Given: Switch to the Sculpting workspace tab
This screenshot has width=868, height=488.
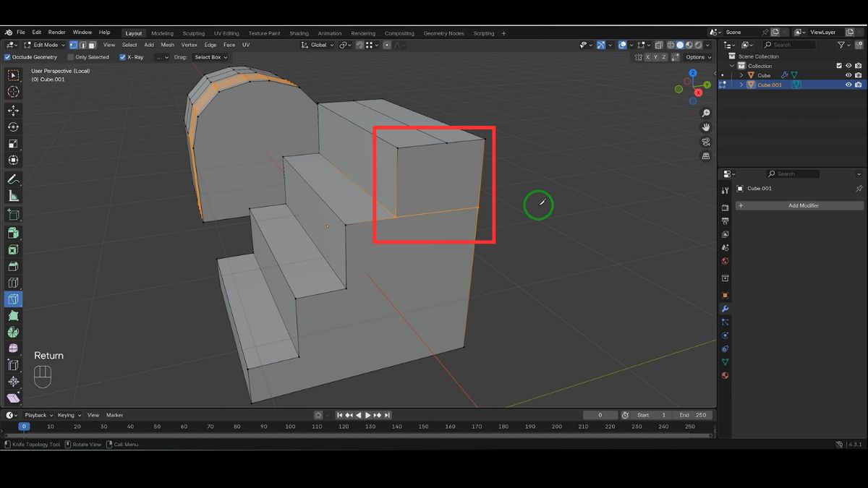Looking at the screenshot, I should tap(193, 33).
